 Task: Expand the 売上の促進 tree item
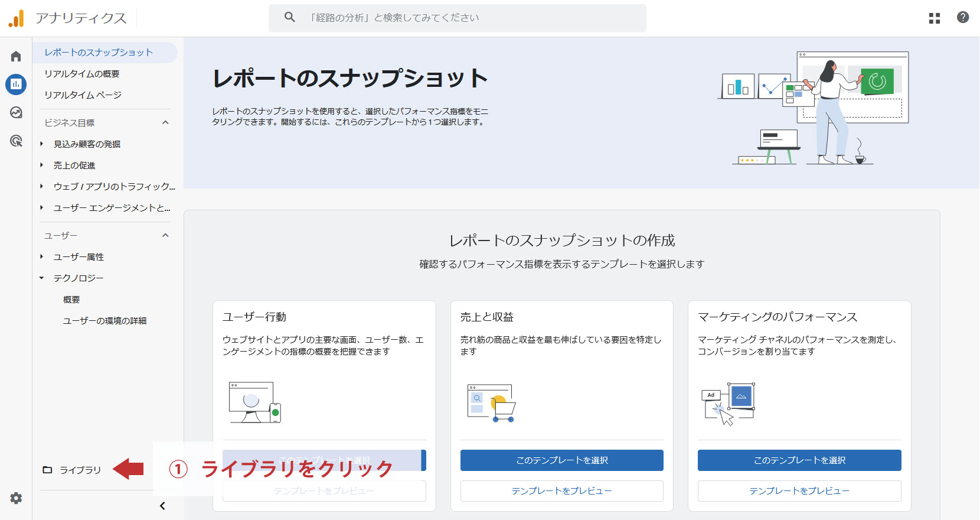click(x=42, y=165)
